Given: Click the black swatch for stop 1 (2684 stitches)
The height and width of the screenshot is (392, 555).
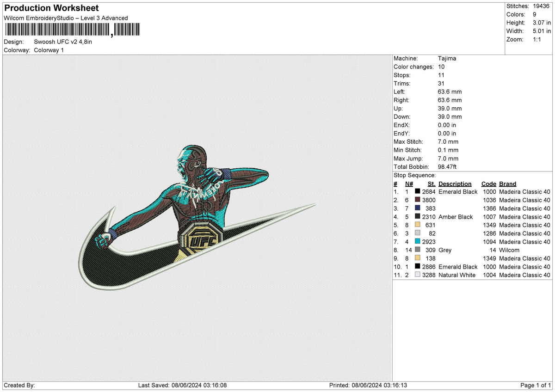Looking at the screenshot, I should pos(418,192).
